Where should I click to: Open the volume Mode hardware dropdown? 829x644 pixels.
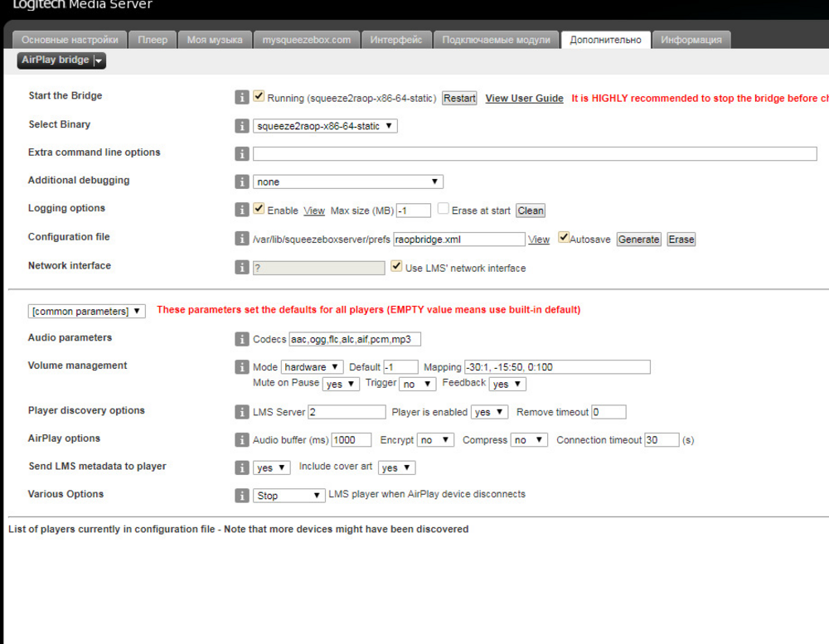click(x=312, y=367)
